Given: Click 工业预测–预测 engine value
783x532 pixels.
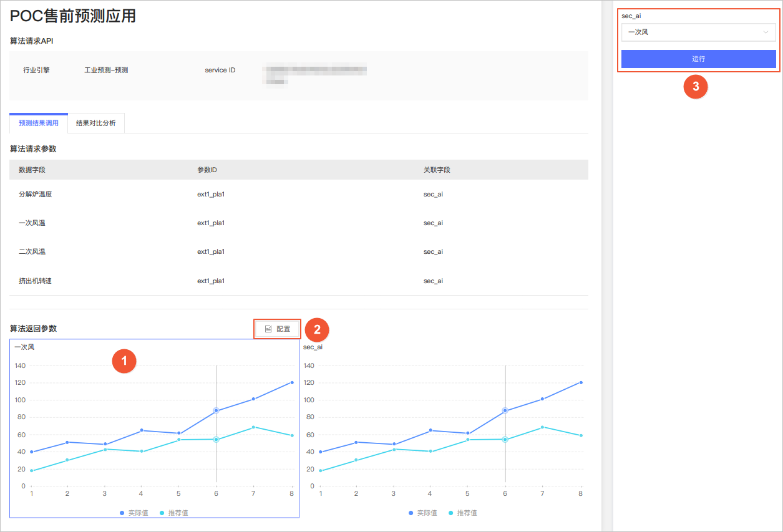Looking at the screenshot, I should [x=106, y=70].
